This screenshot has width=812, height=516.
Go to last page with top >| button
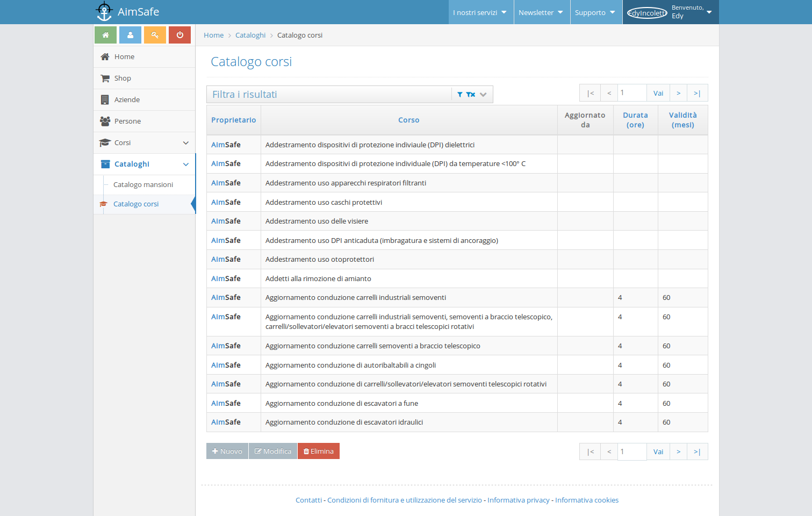coord(697,93)
